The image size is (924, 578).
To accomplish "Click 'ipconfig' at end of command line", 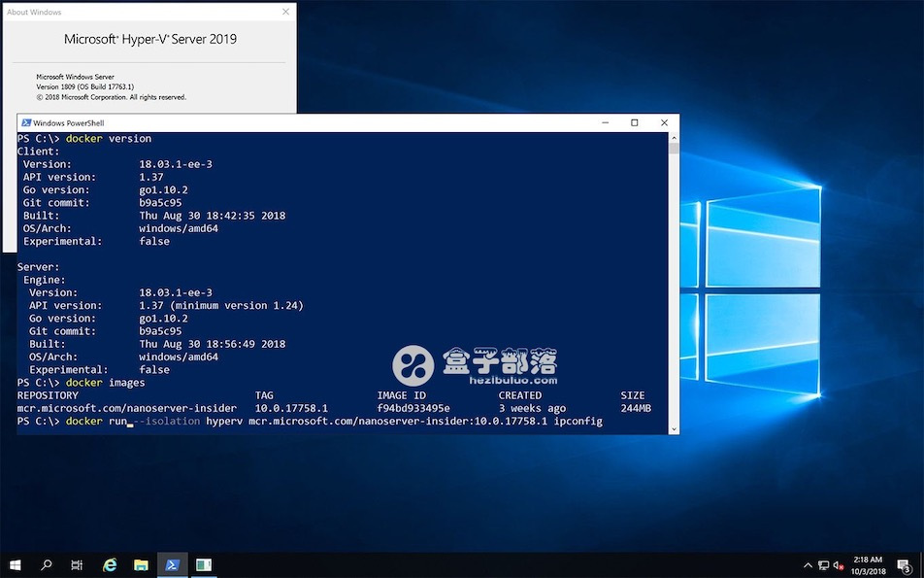I will (x=578, y=422).
